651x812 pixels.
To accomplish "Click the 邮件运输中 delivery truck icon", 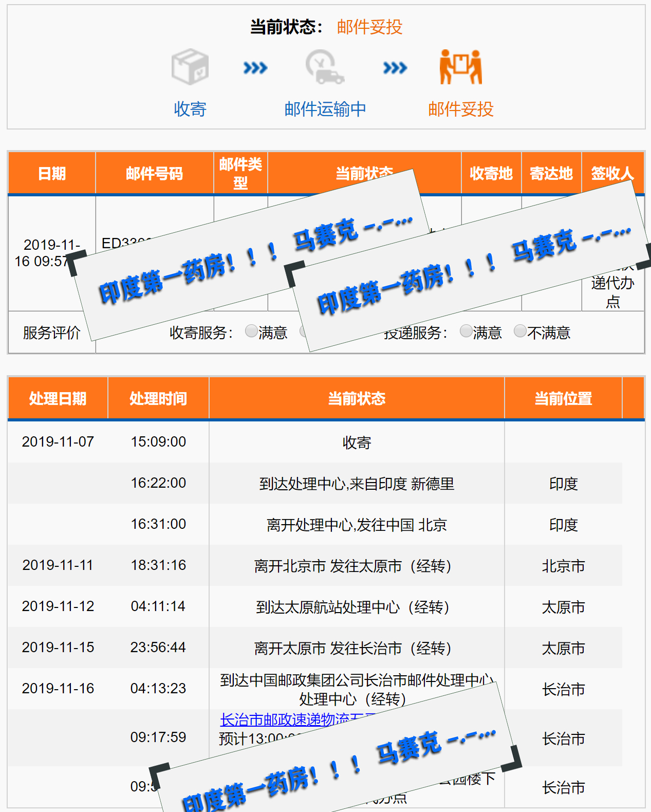I will [325, 67].
